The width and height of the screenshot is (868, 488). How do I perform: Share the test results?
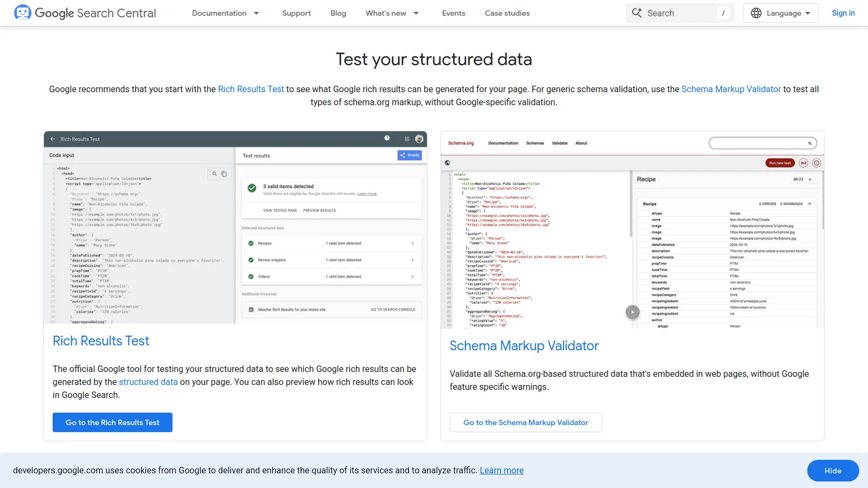click(x=410, y=155)
